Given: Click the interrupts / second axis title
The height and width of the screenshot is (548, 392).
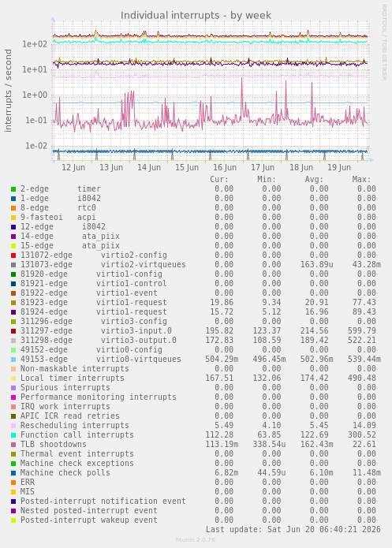Looking at the screenshot, I should (x=8, y=91).
